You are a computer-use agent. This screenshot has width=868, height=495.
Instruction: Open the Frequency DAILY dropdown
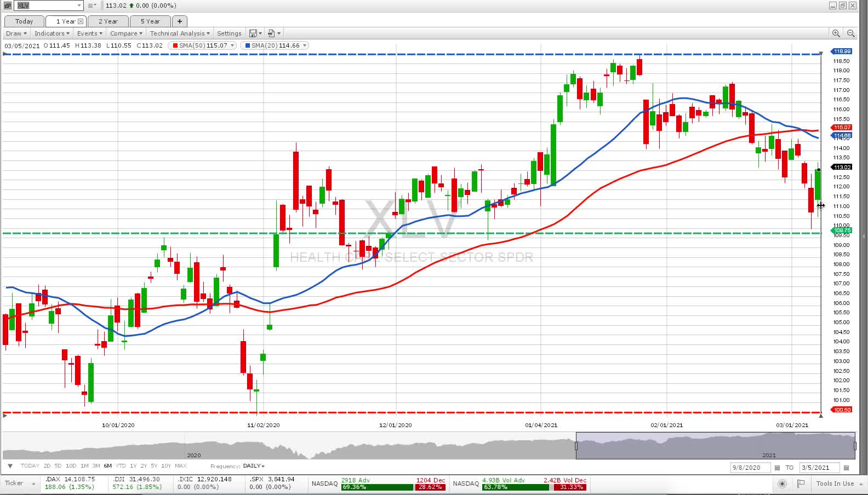[254, 466]
